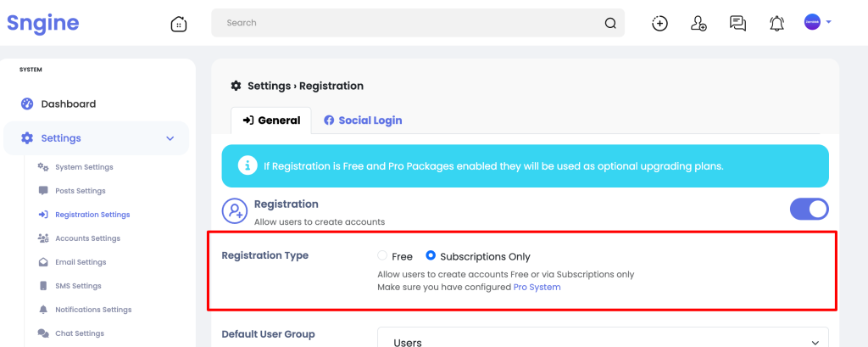Open Email Settings in sidebar
The width and height of the screenshot is (868, 347).
click(81, 262)
